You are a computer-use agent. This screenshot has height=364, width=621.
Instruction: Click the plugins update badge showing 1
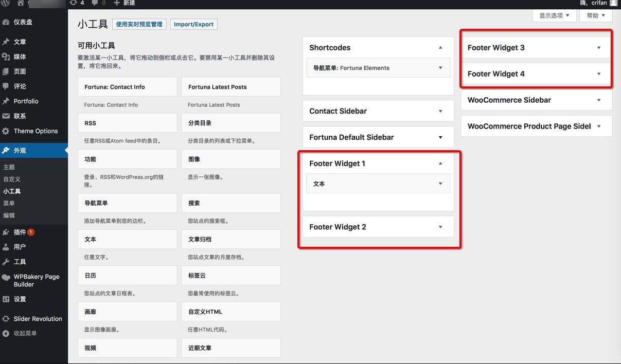(31, 232)
